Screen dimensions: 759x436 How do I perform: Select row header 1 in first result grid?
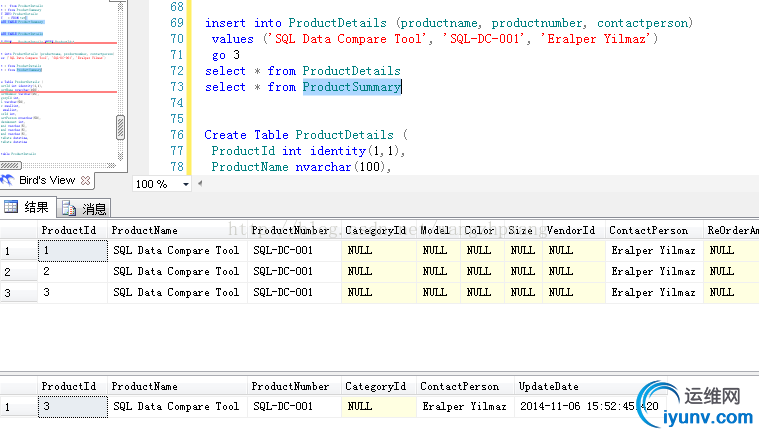(x=18, y=251)
